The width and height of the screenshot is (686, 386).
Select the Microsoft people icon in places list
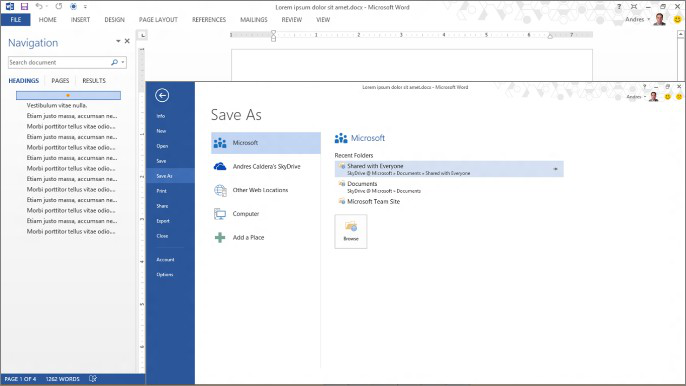(x=220, y=143)
